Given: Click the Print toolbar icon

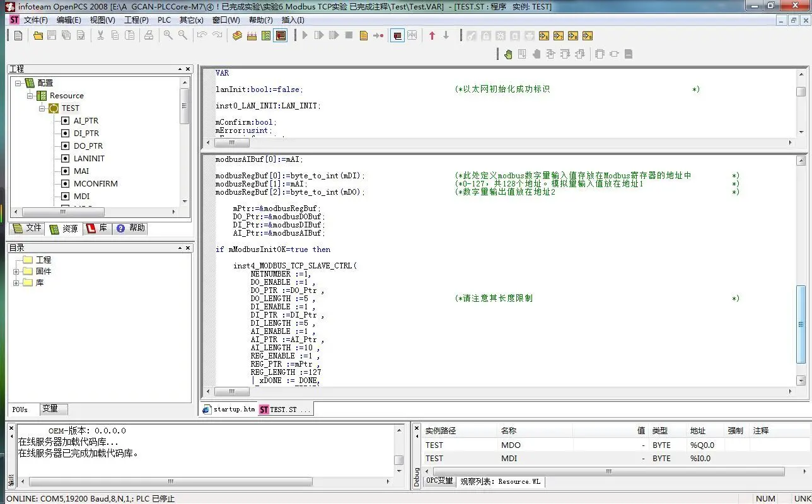Looking at the screenshot, I should click(149, 36).
